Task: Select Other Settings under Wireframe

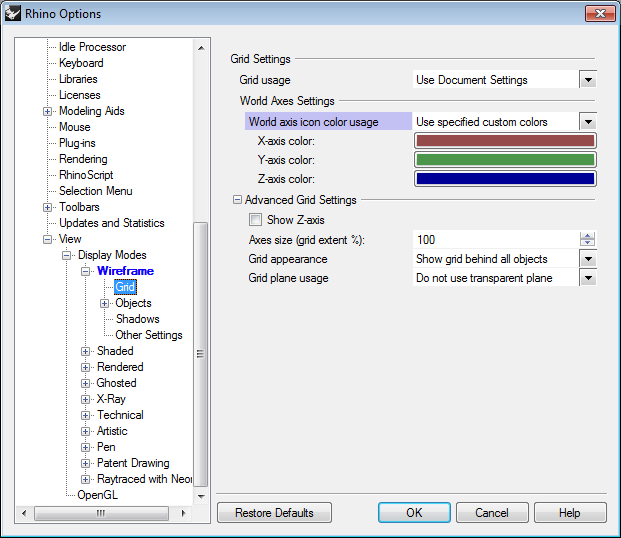Action: pyautogui.click(x=149, y=335)
